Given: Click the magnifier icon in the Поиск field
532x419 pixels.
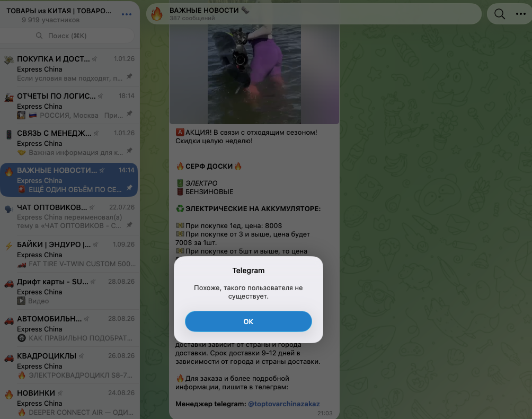Looking at the screenshot, I should point(39,36).
